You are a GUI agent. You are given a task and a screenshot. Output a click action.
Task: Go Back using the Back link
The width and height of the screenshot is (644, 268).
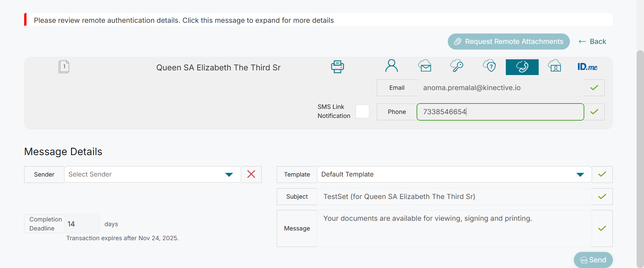[592, 42]
